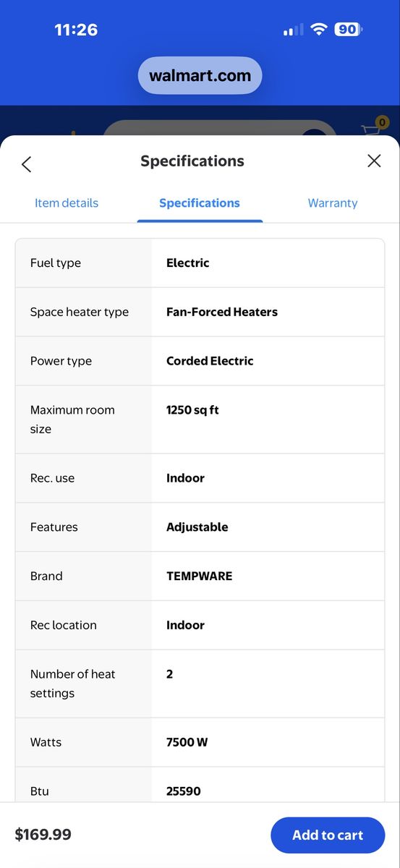Open the Warranty tab
The width and height of the screenshot is (400, 868).
coord(333,203)
